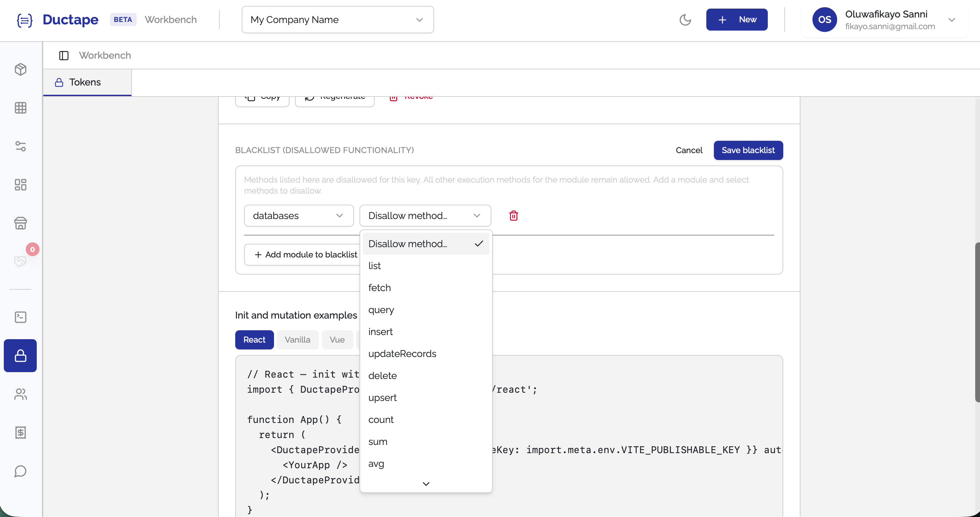Image resolution: width=980 pixels, height=517 pixels.
Task: Click the modules dashboard icon in sidebar
Action: [x=21, y=185]
